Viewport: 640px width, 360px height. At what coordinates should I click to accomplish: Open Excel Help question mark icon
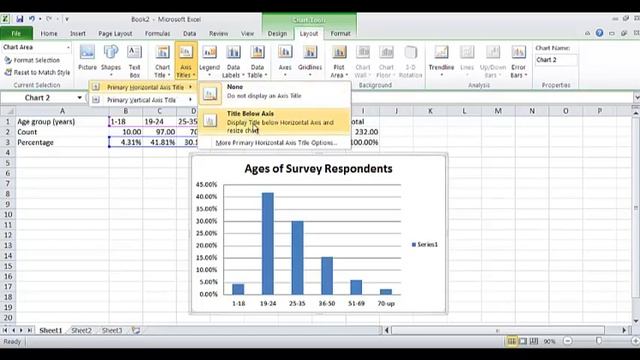click(x=599, y=33)
